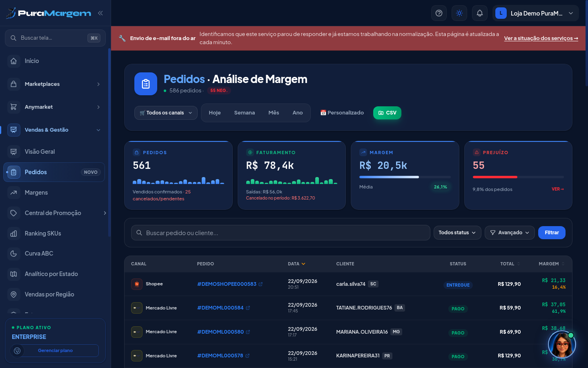Focus the Buscar pedido ou cliente field
This screenshot has width=588, height=368.
click(281, 233)
